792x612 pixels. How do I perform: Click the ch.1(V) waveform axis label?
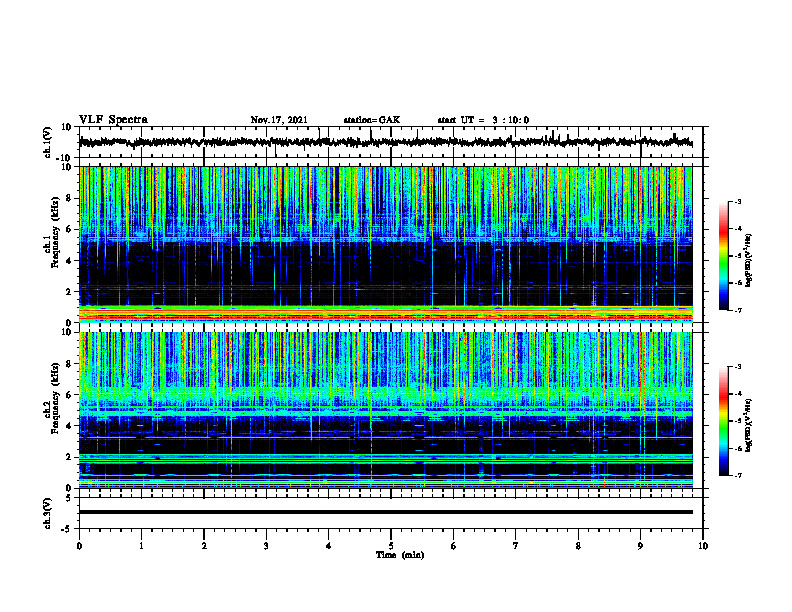click(x=48, y=143)
